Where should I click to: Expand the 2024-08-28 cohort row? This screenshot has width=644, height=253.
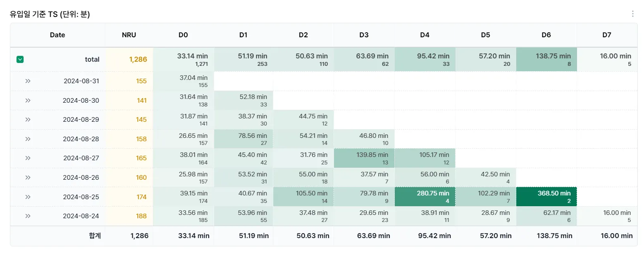(x=28, y=139)
